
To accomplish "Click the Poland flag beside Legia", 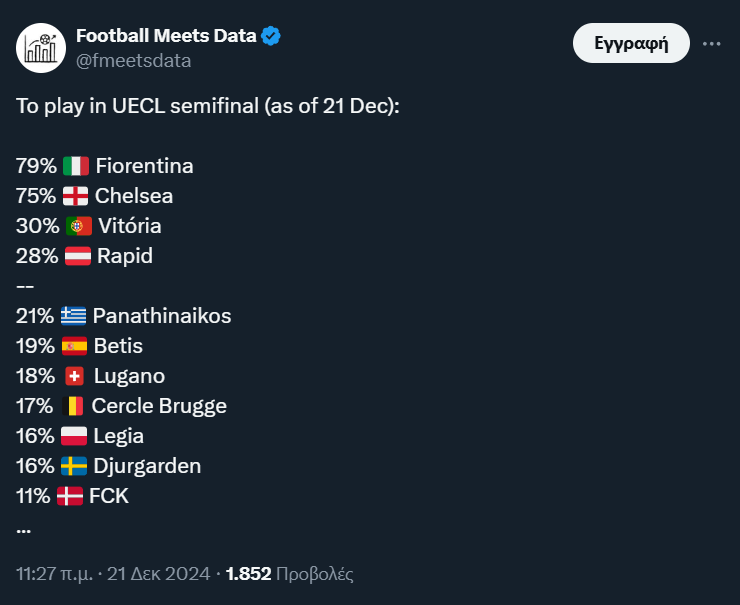I will tap(74, 436).
